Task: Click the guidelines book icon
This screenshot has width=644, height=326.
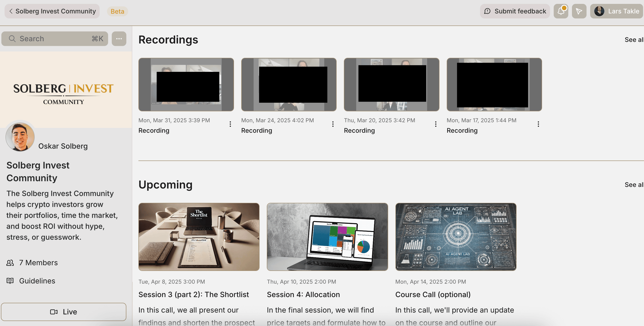Action: (10, 281)
